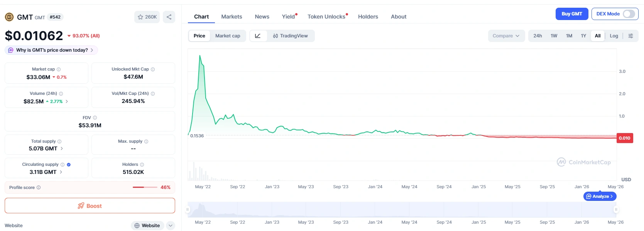Click the globe Website button
The height and width of the screenshot is (231, 644).
(147, 226)
